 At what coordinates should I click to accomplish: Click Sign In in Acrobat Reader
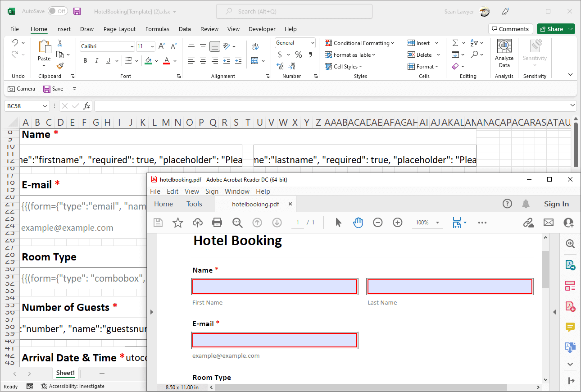(x=556, y=204)
